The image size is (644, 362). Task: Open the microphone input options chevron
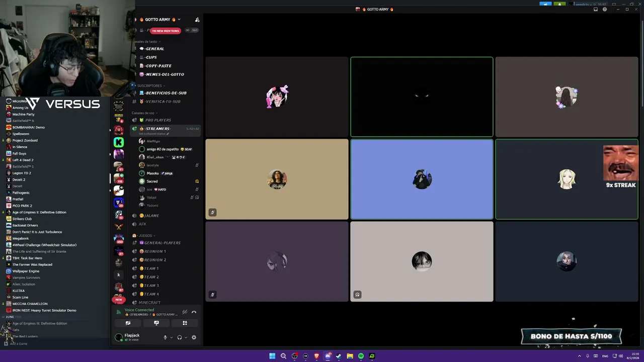tap(172, 338)
